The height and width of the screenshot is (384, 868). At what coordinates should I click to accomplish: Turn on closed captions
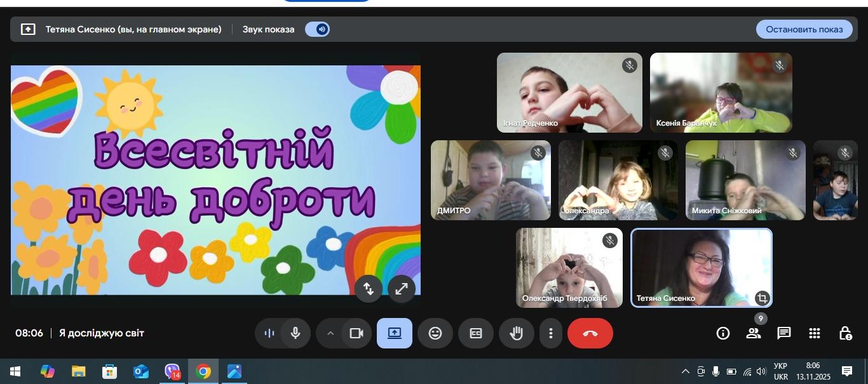[475, 333]
